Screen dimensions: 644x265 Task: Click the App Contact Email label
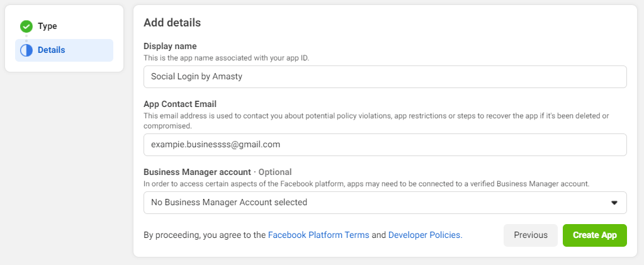coord(180,104)
